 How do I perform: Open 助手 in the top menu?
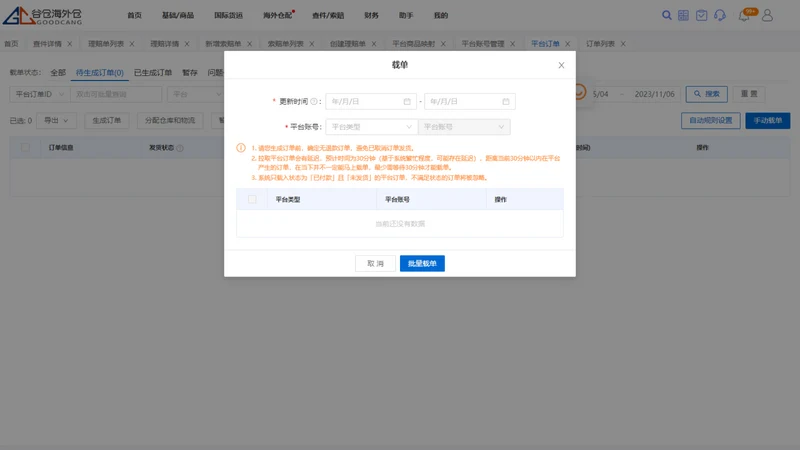pyautogui.click(x=406, y=15)
